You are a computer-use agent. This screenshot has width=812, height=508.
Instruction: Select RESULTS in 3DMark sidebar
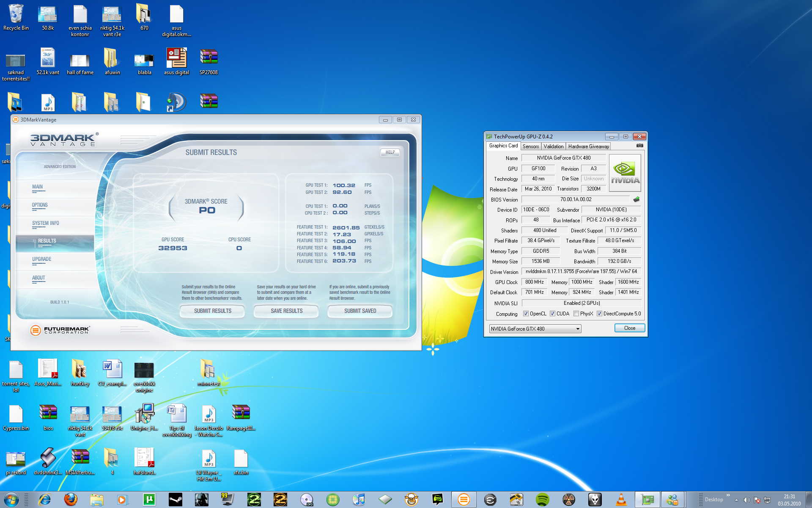click(55, 243)
